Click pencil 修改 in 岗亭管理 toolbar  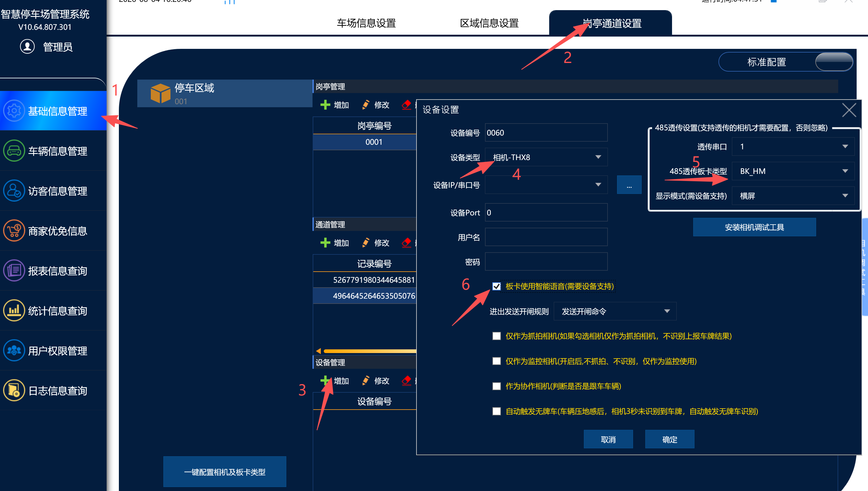(366, 105)
